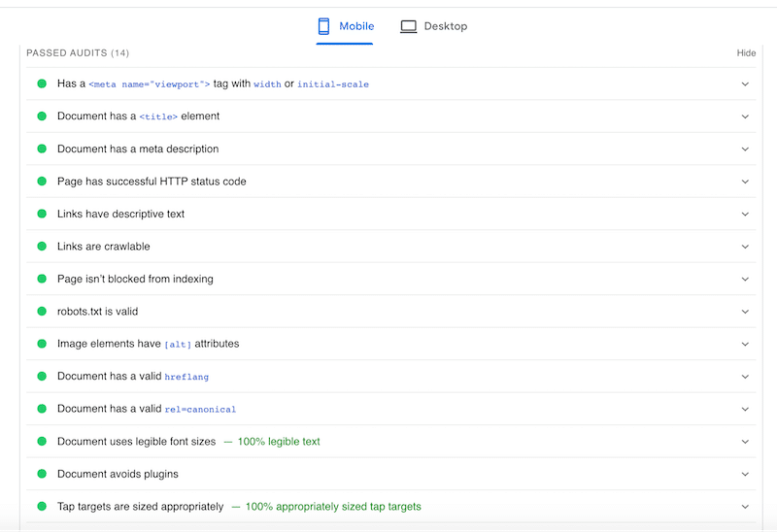The width and height of the screenshot is (777, 532).
Task: Select the Links are crawlable text
Action: 104,247
